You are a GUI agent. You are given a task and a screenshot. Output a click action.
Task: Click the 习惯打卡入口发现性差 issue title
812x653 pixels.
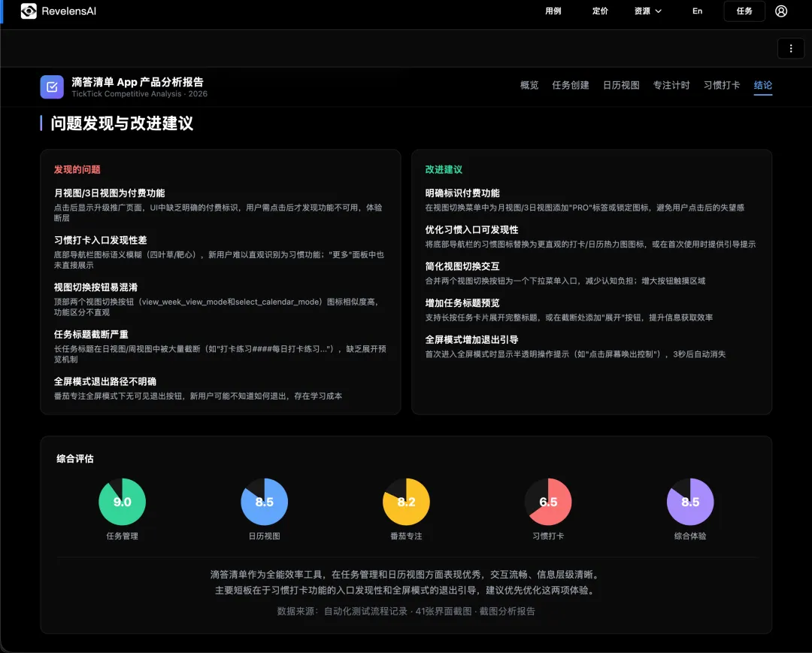(x=101, y=240)
